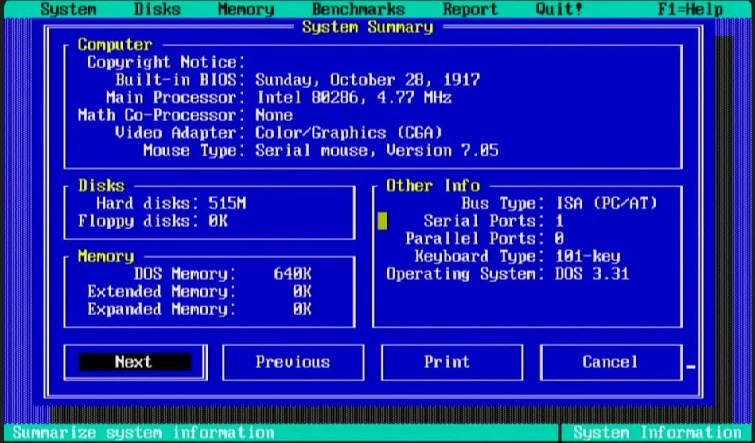Viewport: 755px width, 443px height.
Task: Click 'Color/Graphics (CGA)' video adapter value
Action: [x=349, y=133]
